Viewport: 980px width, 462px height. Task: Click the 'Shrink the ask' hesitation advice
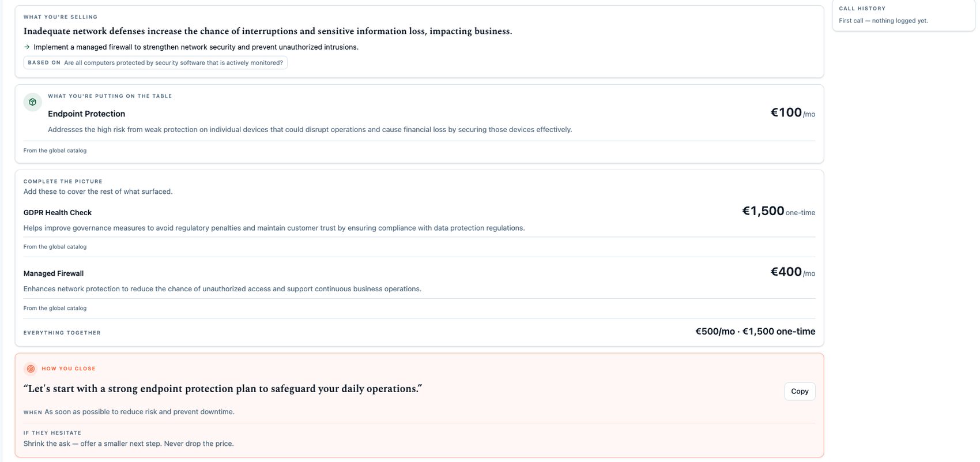[x=129, y=444]
